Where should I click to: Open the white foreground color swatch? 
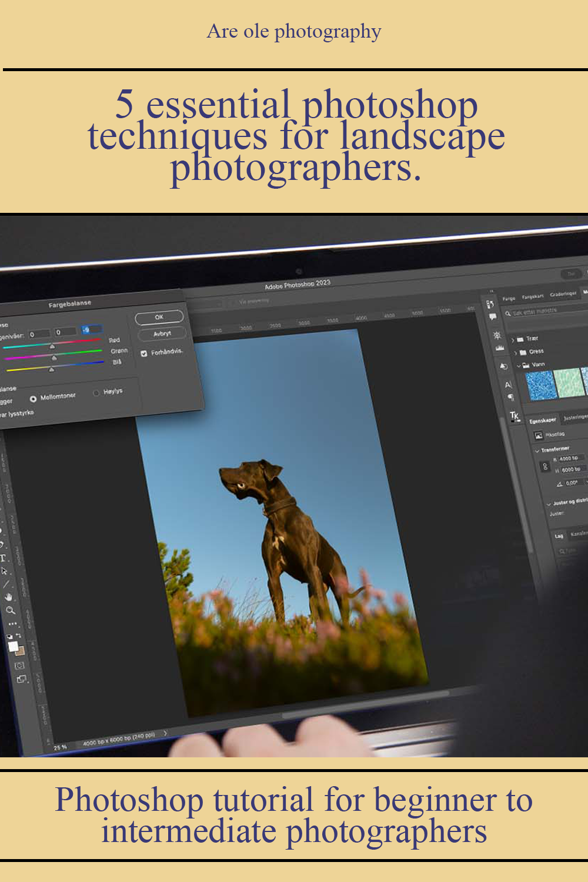pos(12,646)
